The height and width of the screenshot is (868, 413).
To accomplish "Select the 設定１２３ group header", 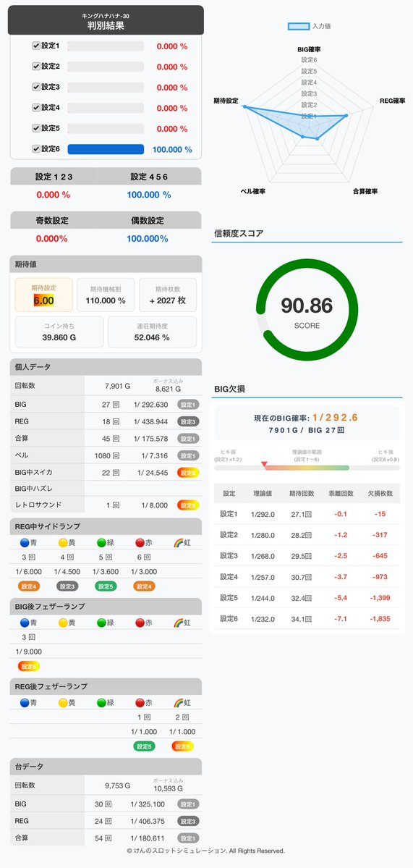I will 54,177.
